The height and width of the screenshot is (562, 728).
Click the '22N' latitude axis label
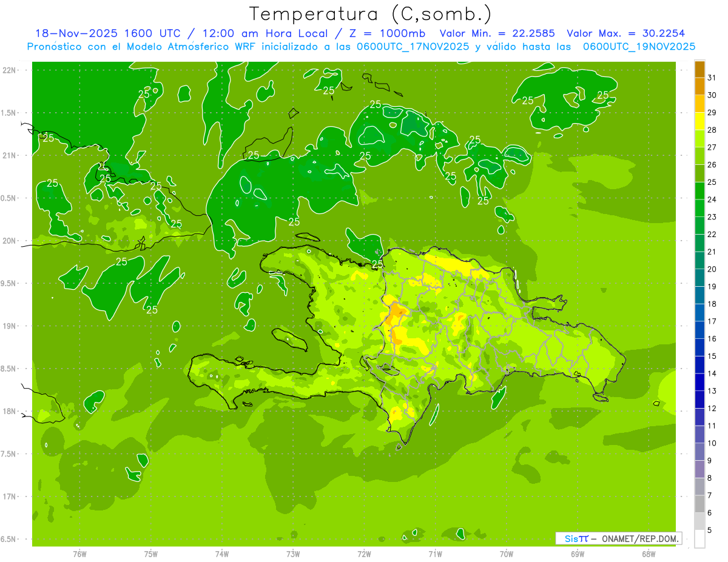(9, 70)
